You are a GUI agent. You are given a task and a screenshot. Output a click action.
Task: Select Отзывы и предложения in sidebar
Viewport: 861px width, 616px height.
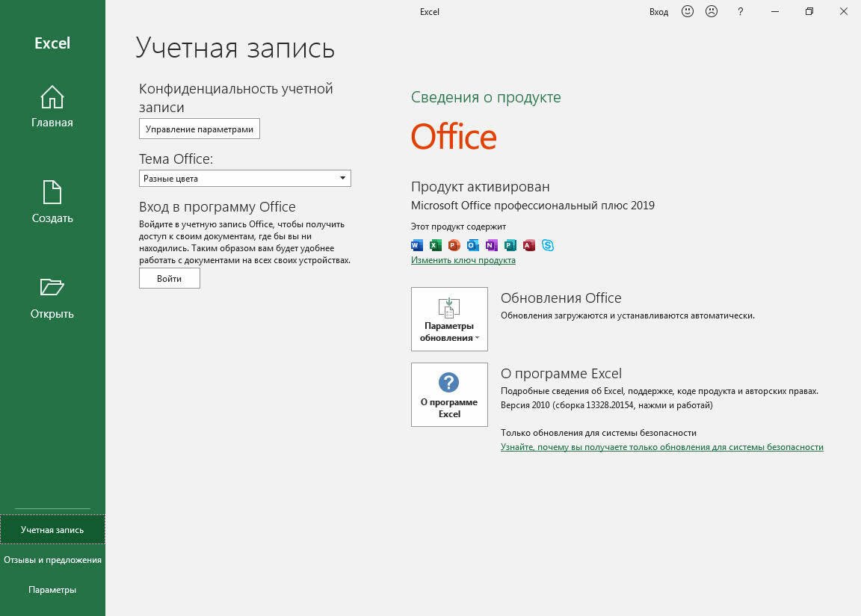coord(52,560)
